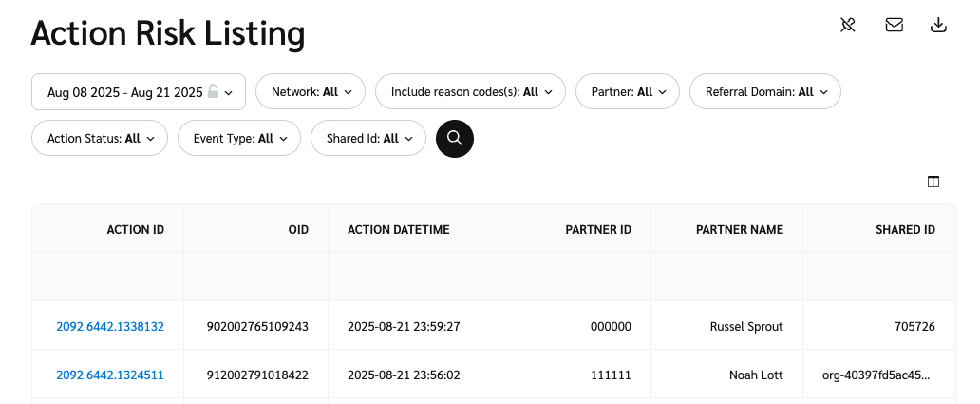
Task: Sort by Action ID column header
Action: (135, 229)
